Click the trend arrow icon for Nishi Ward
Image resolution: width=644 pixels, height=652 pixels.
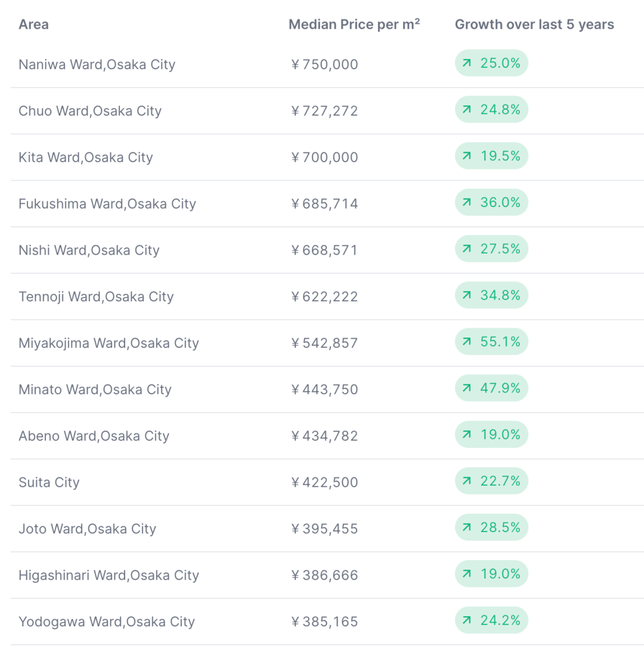[466, 249]
